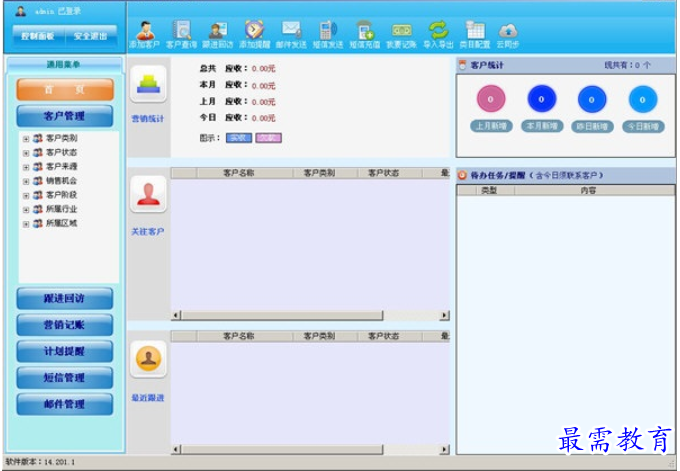Image resolution: width=680 pixels, height=471 pixels.
Task: Open the 跟进回访 sidebar menu
Action: click(65, 299)
